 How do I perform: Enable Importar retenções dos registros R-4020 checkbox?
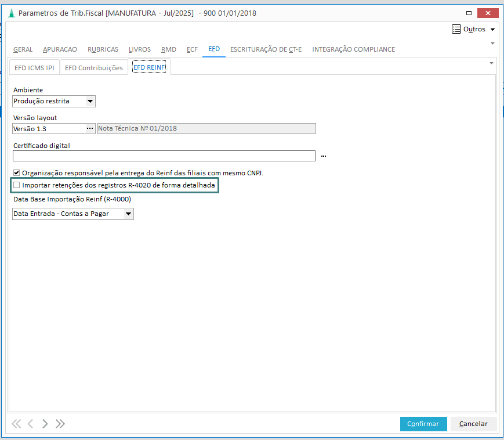pos(16,185)
